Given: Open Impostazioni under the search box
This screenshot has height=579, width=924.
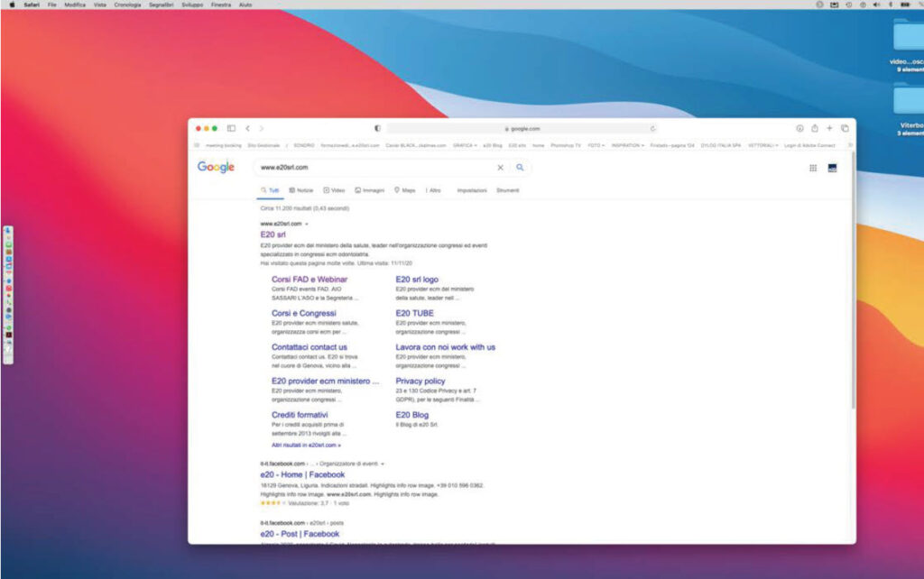Looking at the screenshot, I should point(472,190).
